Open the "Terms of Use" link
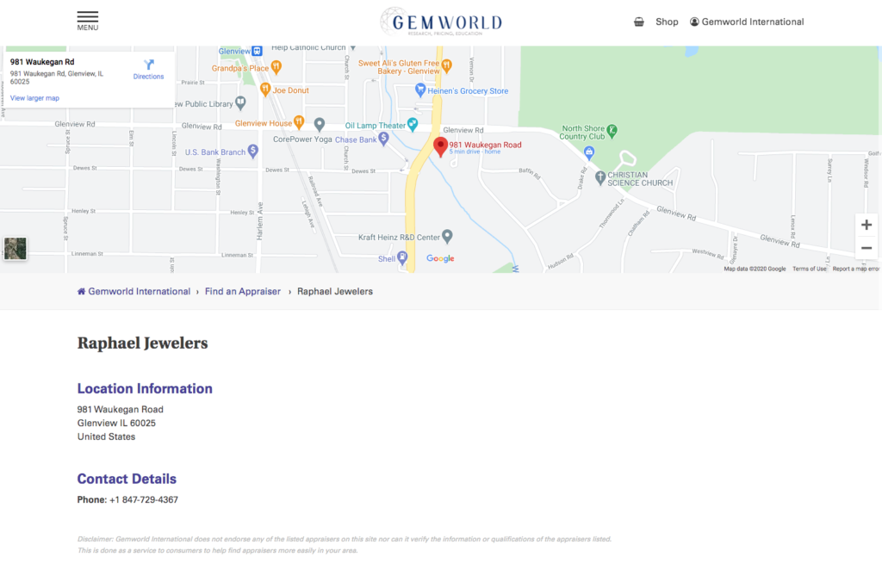Image resolution: width=882 pixels, height=588 pixels. (x=809, y=268)
